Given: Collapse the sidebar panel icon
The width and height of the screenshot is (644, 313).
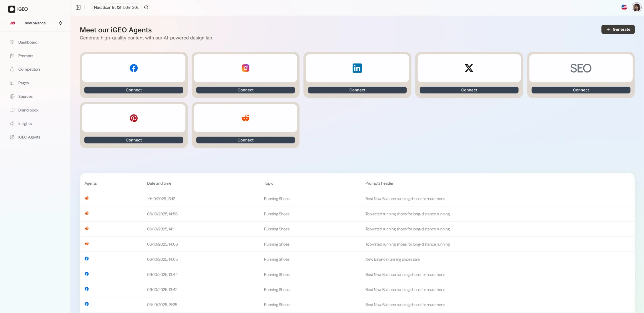Looking at the screenshot, I should [x=78, y=8].
